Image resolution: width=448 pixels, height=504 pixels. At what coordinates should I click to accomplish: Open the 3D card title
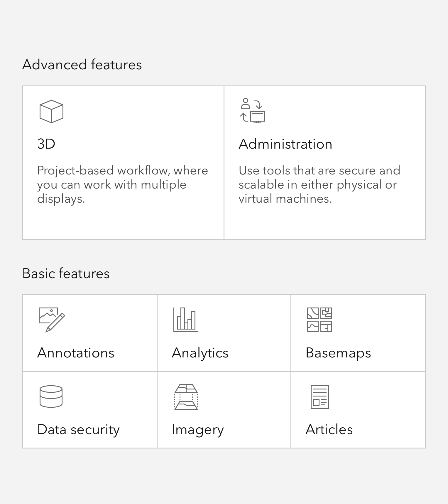point(46,144)
